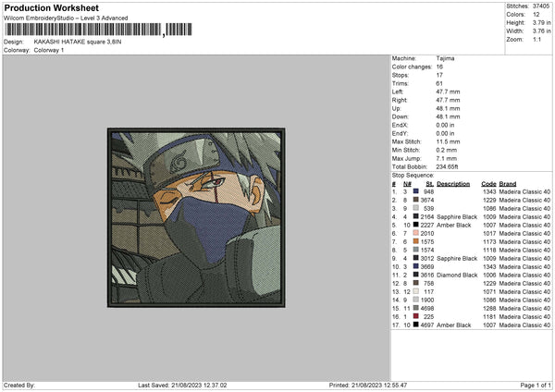Click the Machine value Tajima
Image resolution: width=555 pixels, height=392 pixels.
coord(445,58)
